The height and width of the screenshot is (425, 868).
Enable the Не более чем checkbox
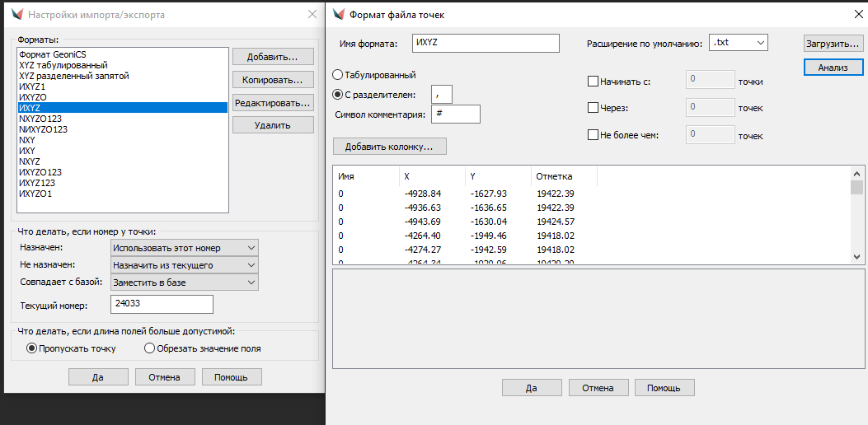593,134
